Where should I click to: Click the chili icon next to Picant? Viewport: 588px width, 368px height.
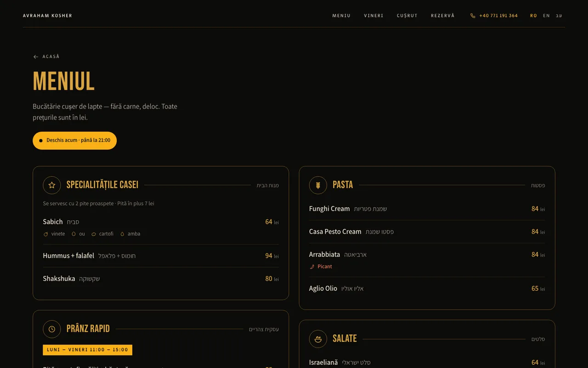pos(312,267)
